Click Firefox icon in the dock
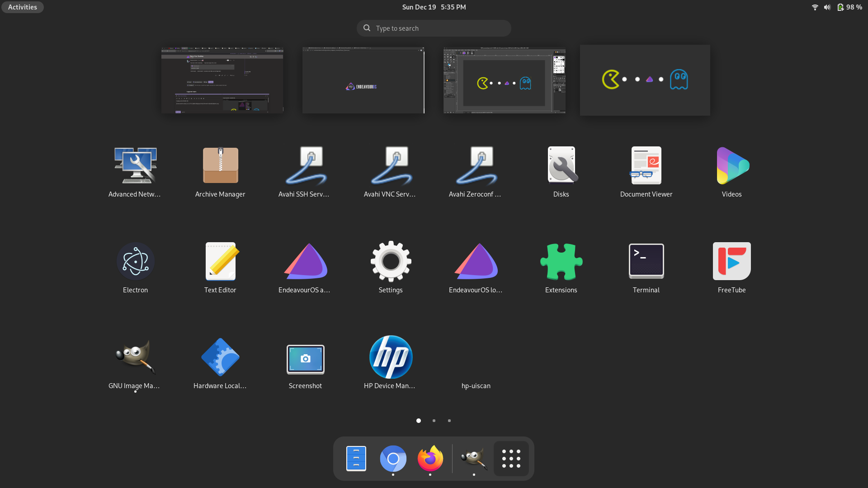Viewport: 868px width, 488px height. (430, 459)
